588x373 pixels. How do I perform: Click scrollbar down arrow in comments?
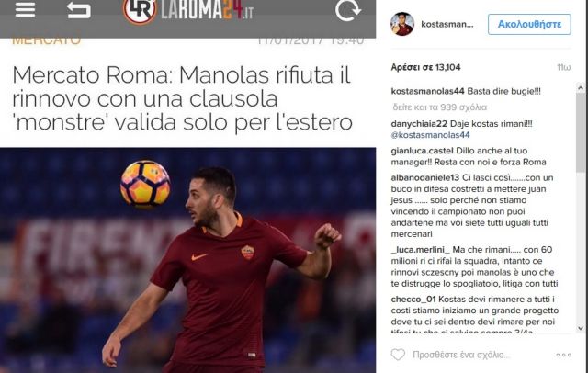(581, 328)
